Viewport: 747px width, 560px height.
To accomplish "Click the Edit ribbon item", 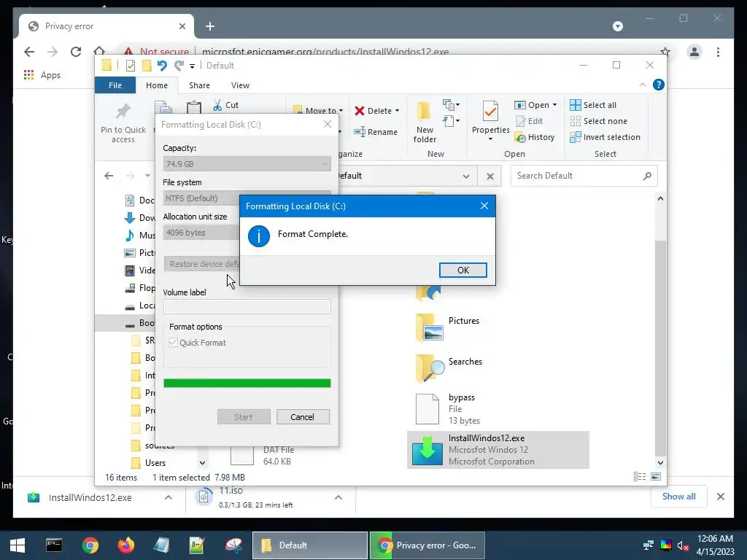I will pyautogui.click(x=530, y=121).
